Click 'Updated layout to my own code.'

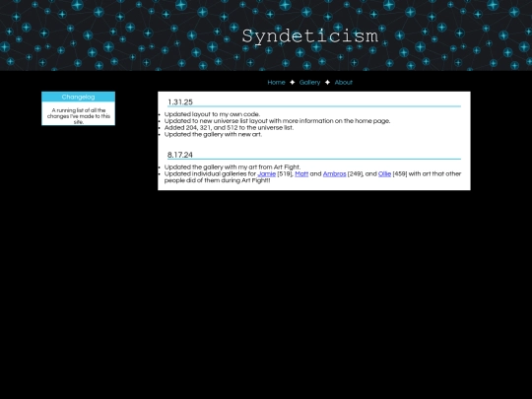pyautogui.click(x=213, y=114)
